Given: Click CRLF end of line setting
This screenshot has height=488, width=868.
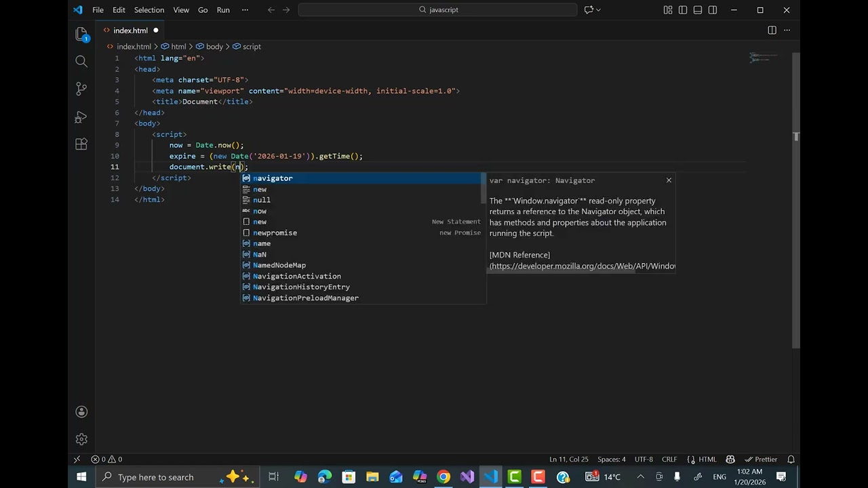Looking at the screenshot, I should point(669,459).
